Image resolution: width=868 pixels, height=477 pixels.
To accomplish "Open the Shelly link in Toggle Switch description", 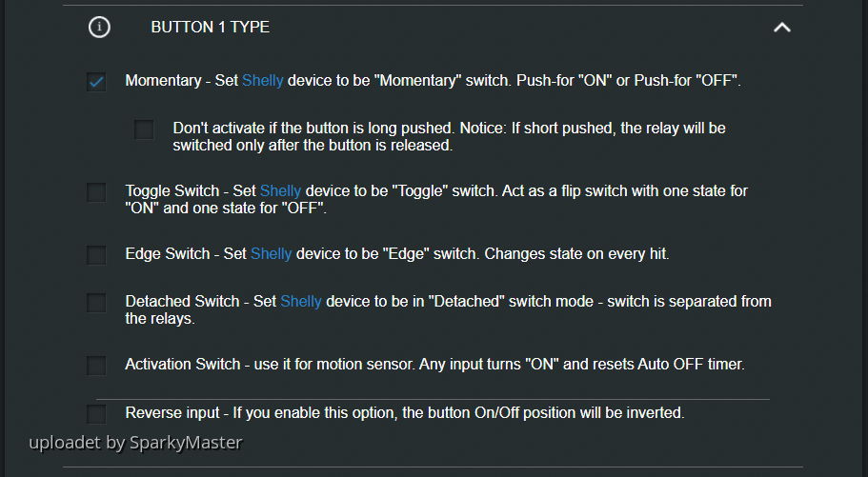I will coord(280,191).
